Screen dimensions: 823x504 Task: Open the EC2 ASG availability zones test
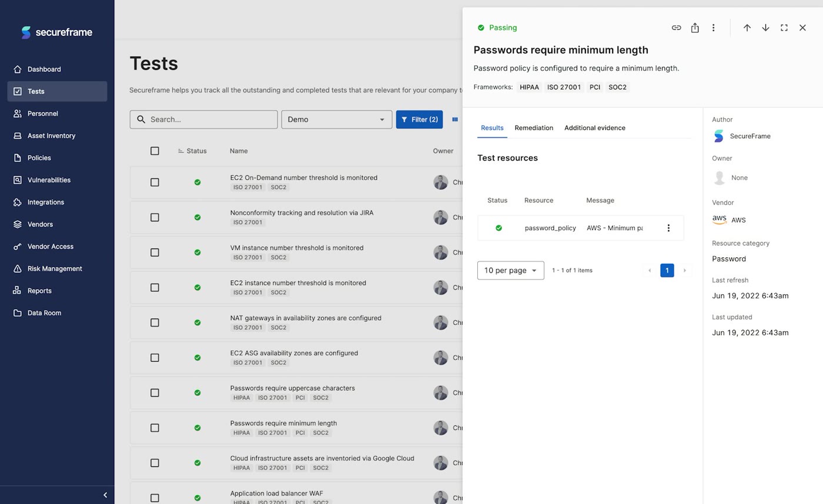(294, 353)
